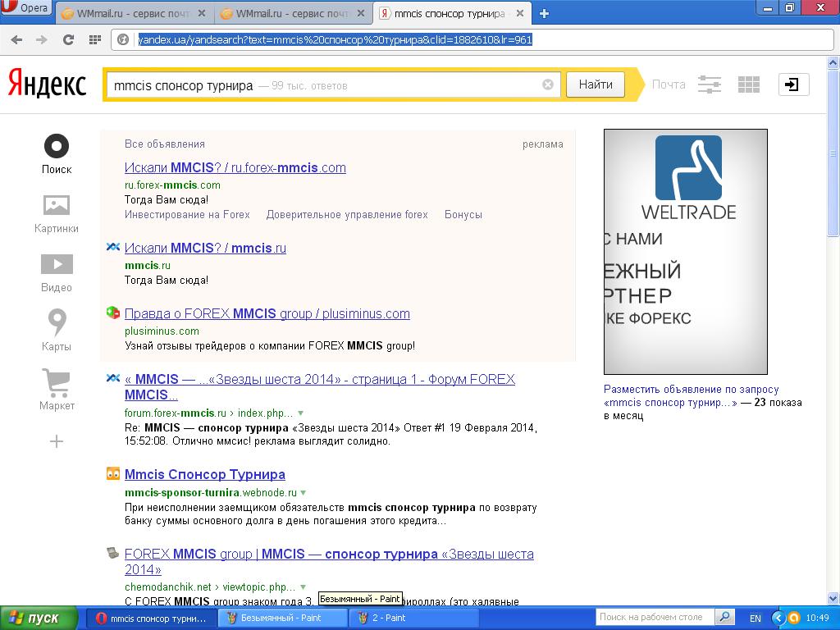This screenshot has height=630, width=840.
Task: Click the taskbar clock showing 10:49
Action: coord(818,619)
